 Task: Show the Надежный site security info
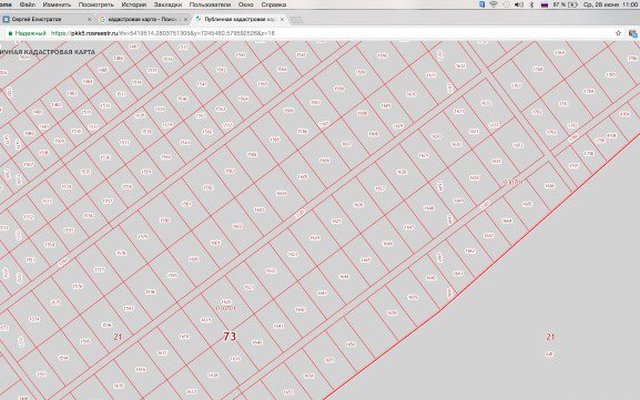(x=27, y=33)
